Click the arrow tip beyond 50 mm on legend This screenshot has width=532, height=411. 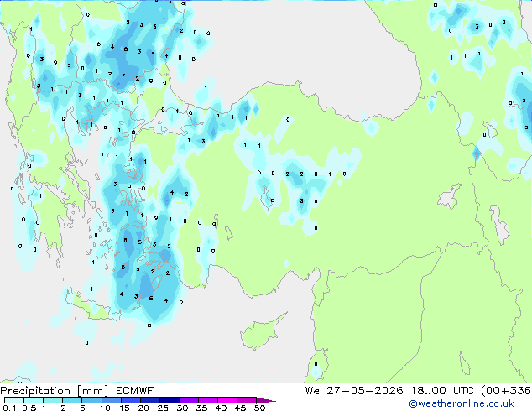click(x=266, y=400)
